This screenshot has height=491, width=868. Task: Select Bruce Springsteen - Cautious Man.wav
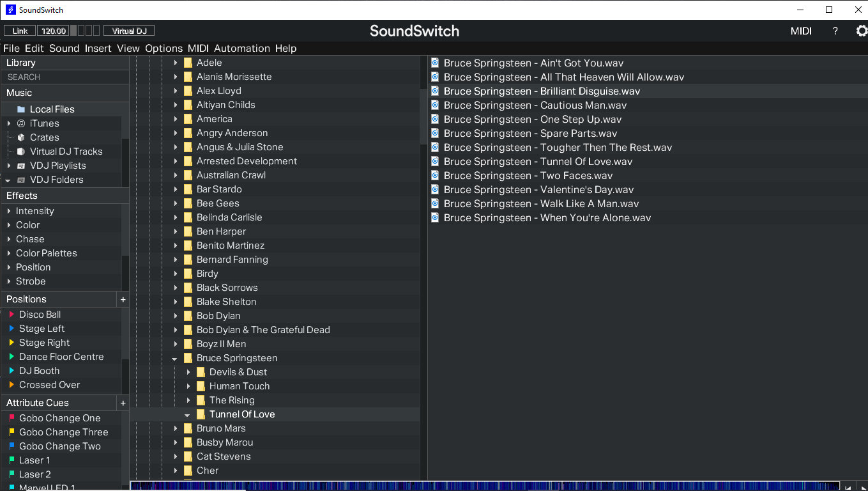pyautogui.click(x=535, y=105)
